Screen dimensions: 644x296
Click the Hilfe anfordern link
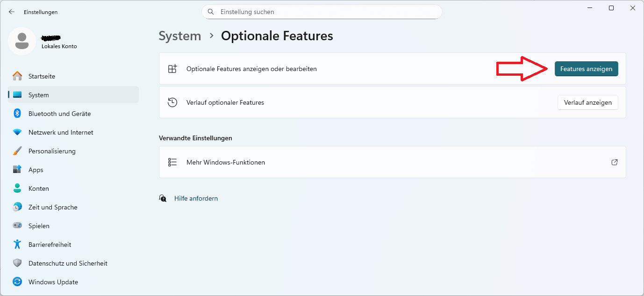pos(195,198)
